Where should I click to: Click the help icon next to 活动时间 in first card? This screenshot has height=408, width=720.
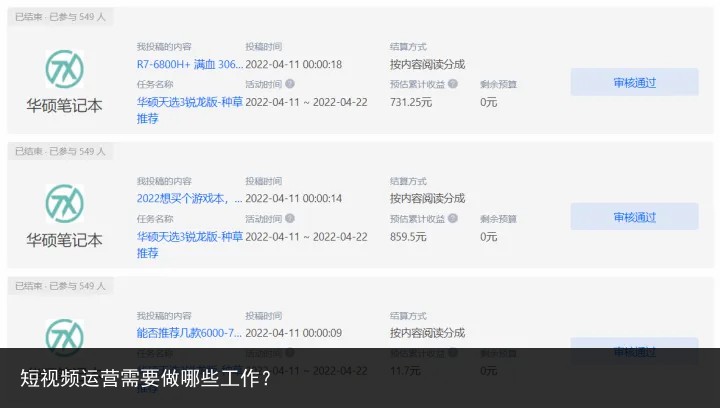pos(290,84)
